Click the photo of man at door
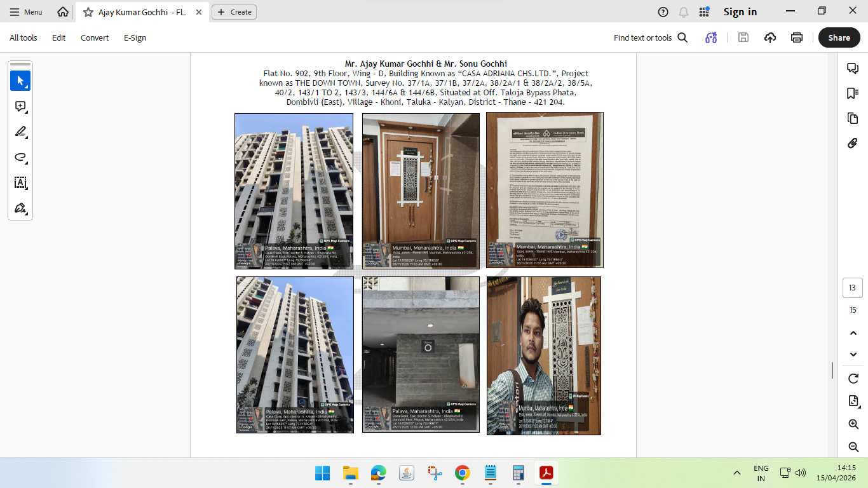This screenshot has width=868, height=488. pyautogui.click(x=544, y=356)
